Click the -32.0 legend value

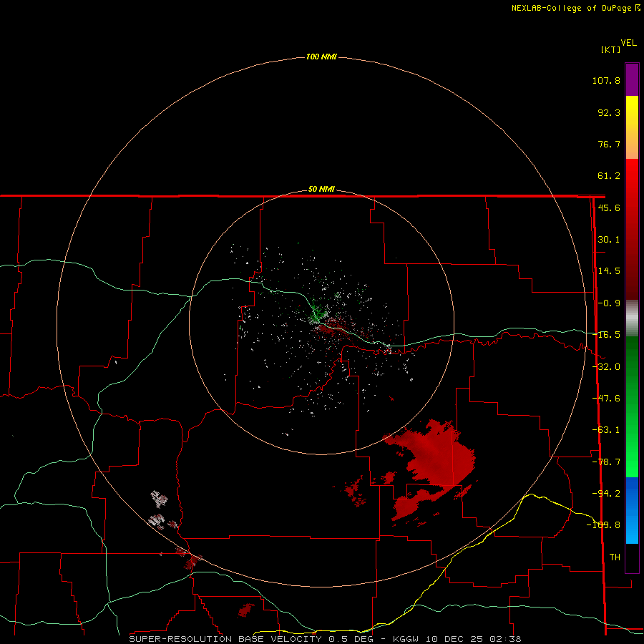606,367
